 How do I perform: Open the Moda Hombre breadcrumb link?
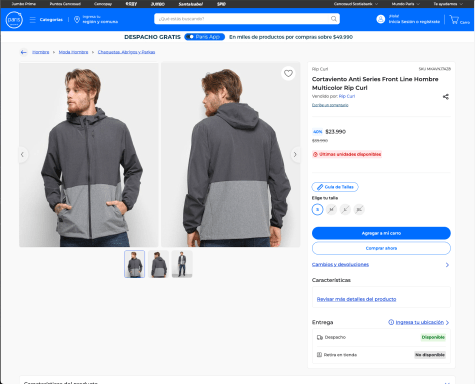click(x=73, y=52)
